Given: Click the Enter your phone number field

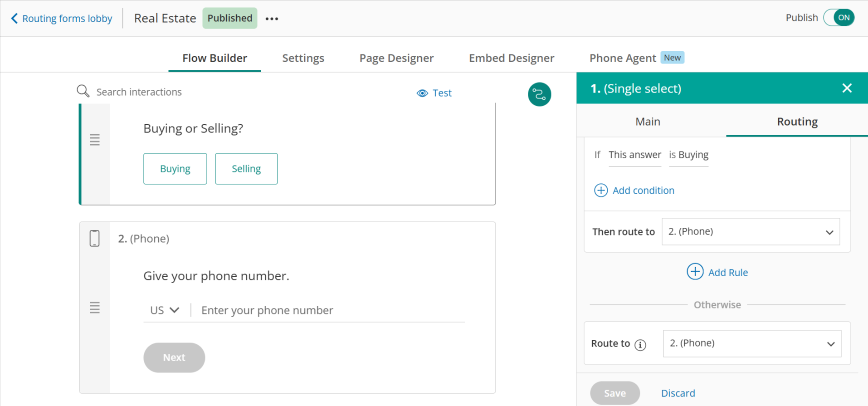Looking at the screenshot, I should pos(332,310).
